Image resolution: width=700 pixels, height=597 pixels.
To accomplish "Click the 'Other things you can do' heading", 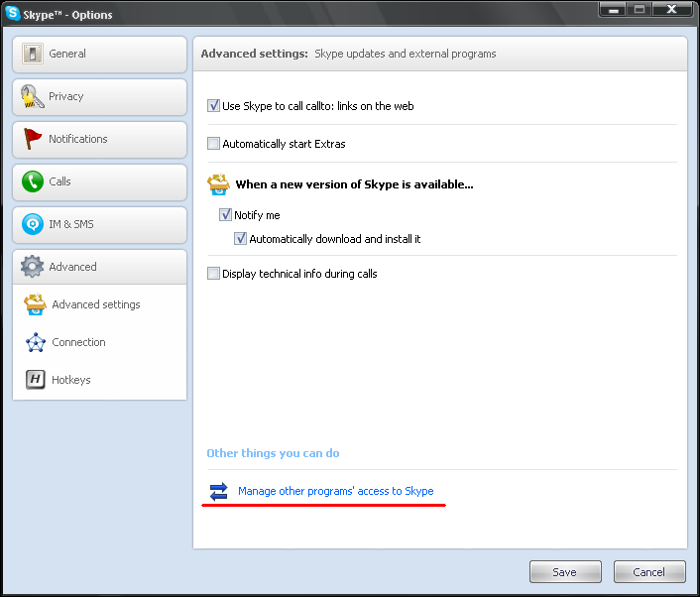I will (273, 453).
